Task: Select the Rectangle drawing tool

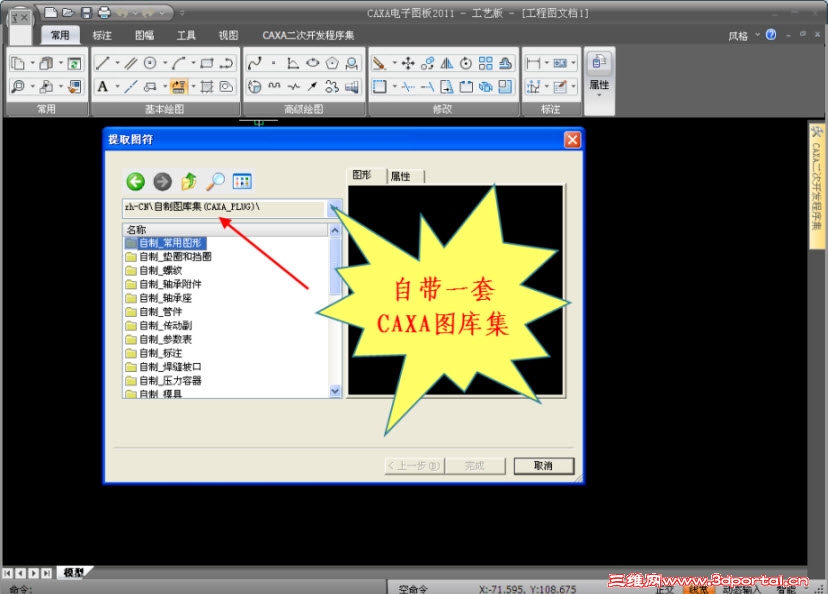Action: pos(207,63)
